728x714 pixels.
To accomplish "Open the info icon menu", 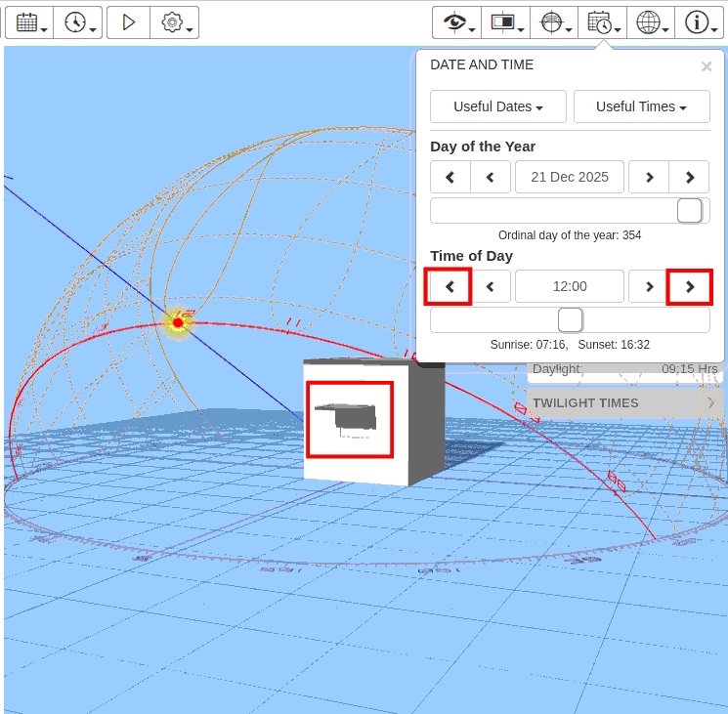I will coord(699,22).
